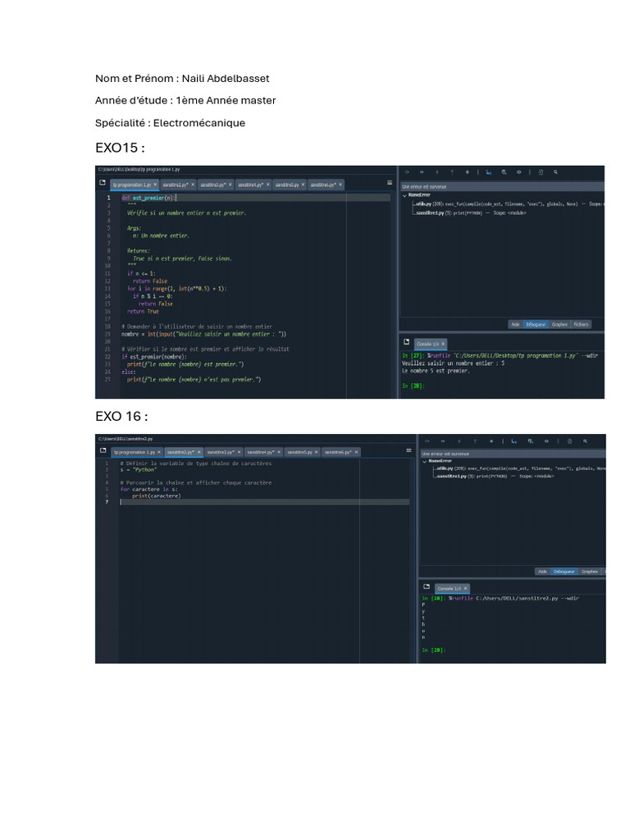Screen dimensions: 630x840
Task: Click 'print(caractere)' code line in EXO 16 editor
Action: point(156,495)
